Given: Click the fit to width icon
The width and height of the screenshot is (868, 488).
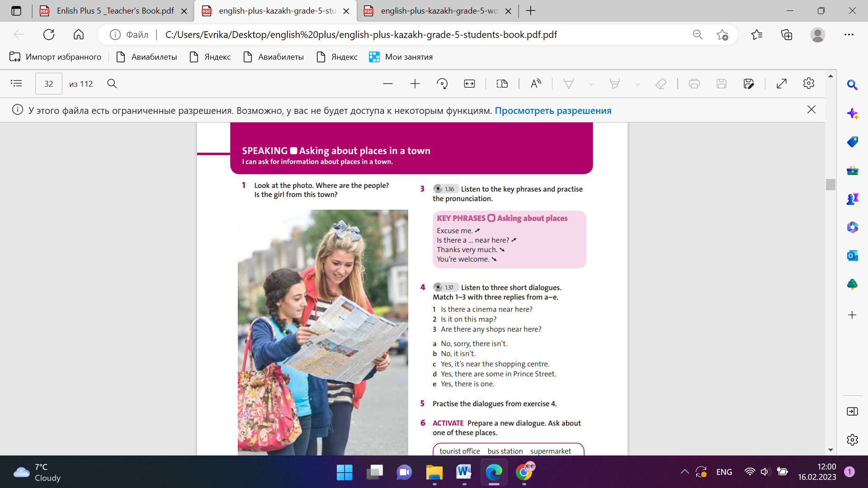Looking at the screenshot, I should pyautogui.click(x=469, y=84).
